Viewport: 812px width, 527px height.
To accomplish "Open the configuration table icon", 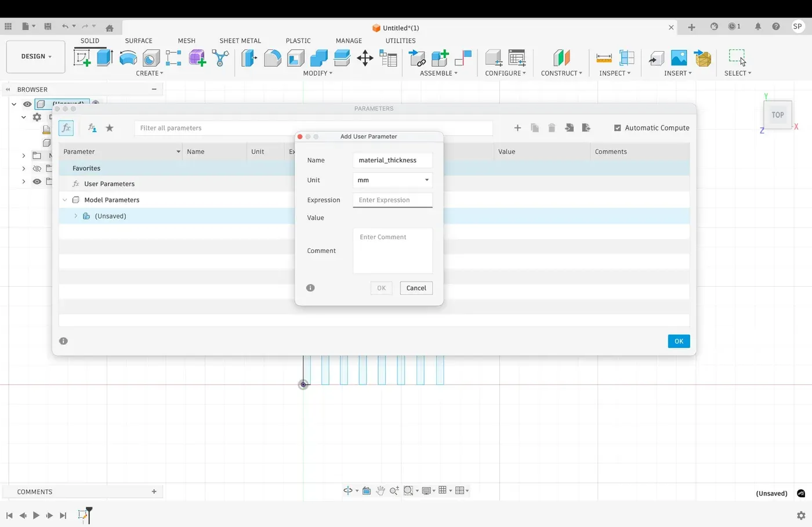I will pos(517,57).
